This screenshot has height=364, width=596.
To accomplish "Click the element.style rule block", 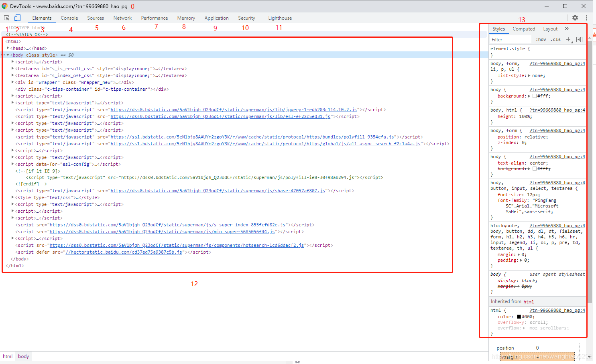I will pyautogui.click(x=537, y=52).
